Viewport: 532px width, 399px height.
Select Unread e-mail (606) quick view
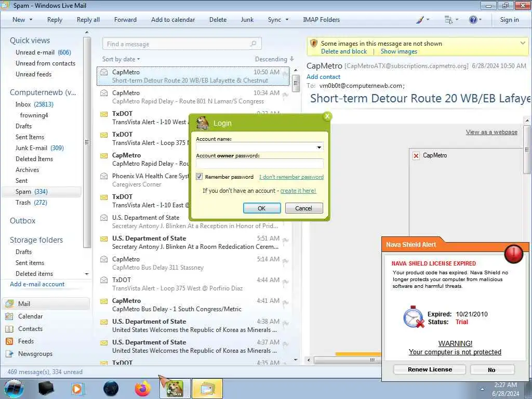pos(43,52)
